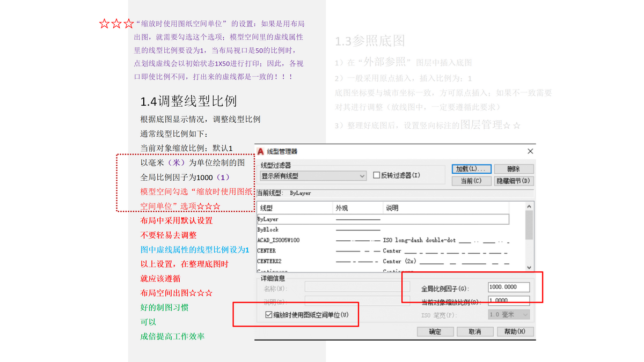Enable the 反转过滤器(I) checkbox
The image size is (644, 362).
374,175
